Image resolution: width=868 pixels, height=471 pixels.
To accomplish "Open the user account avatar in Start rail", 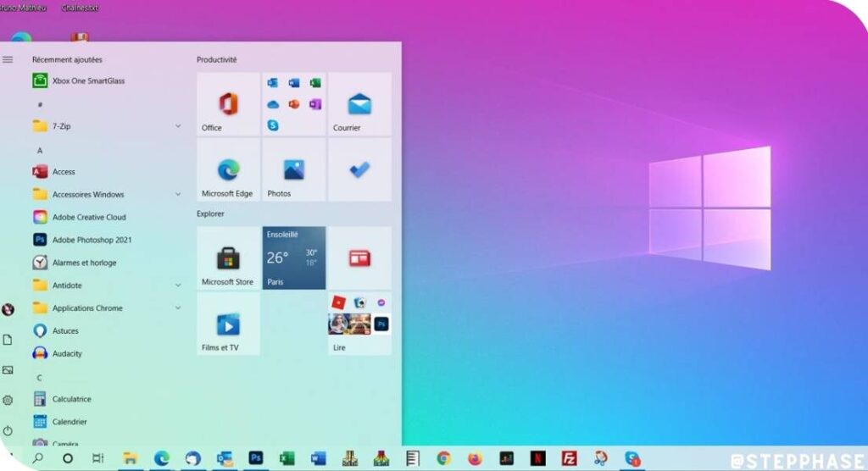I will coord(8,309).
